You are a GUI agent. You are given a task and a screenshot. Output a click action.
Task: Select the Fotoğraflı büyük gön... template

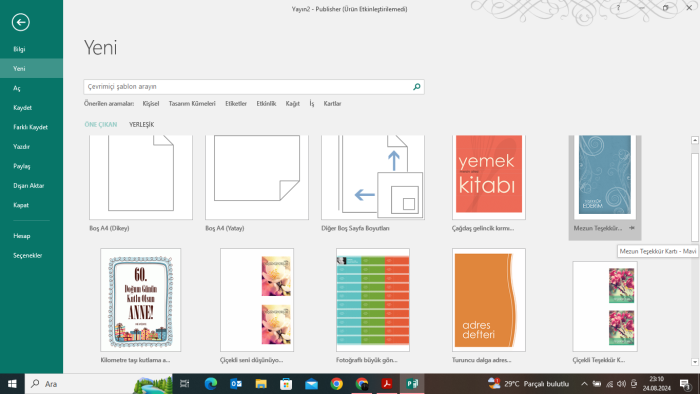pos(373,300)
